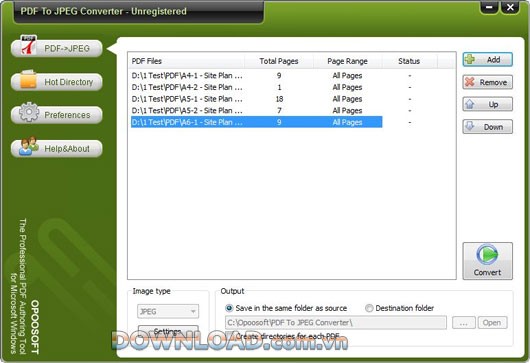Click the Status column header
This screenshot has height=363, width=530.
pyautogui.click(x=409, y=61)
